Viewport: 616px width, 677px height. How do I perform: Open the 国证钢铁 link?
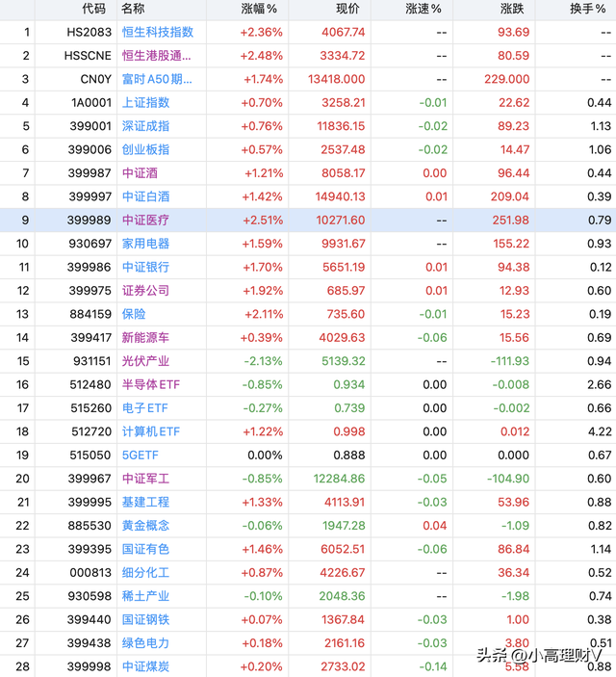click(x=145, y=619)
